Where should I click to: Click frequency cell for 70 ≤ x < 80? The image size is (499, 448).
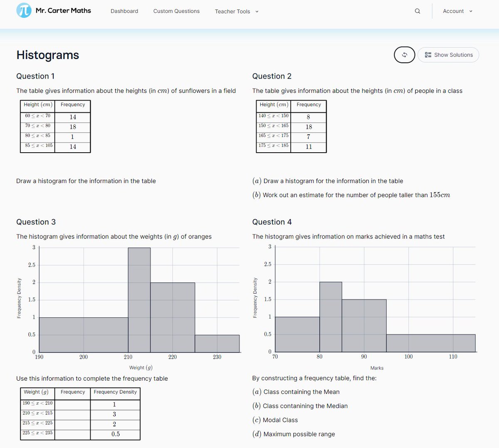(x=73, y=127)
